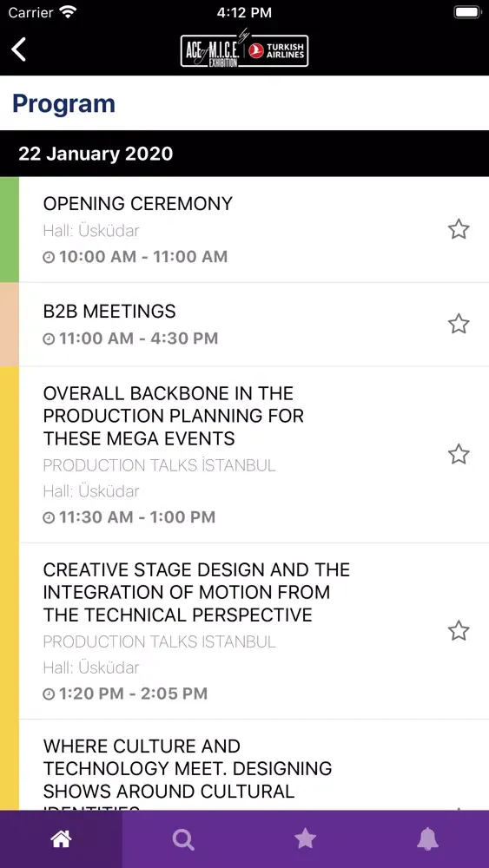
Task: Star the Creative Stage Design session
Action: [459, 630]
